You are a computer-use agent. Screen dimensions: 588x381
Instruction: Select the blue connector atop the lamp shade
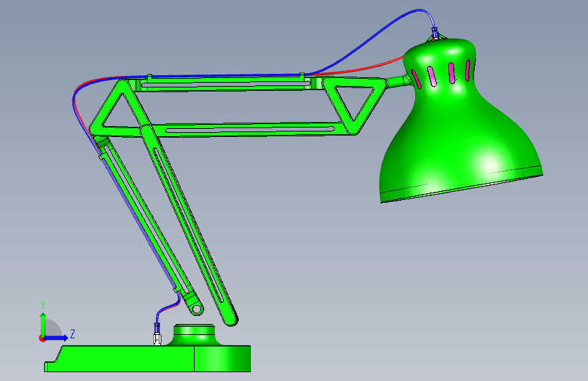click(x=435, y=33)
